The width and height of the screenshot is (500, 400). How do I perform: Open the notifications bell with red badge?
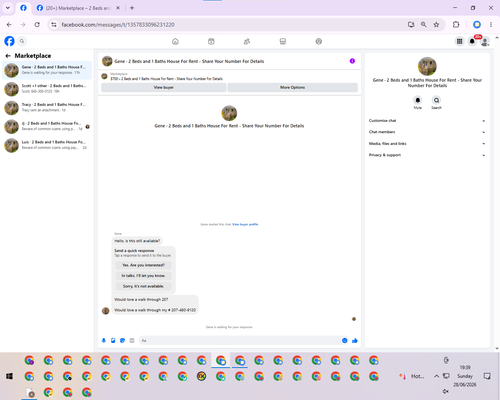click(x=472, y=41)
